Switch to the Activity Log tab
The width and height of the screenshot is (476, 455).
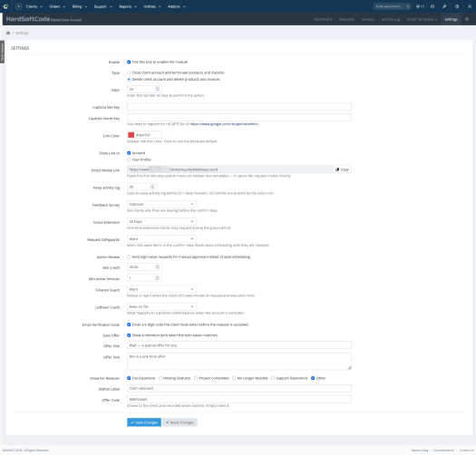point(391,19)
